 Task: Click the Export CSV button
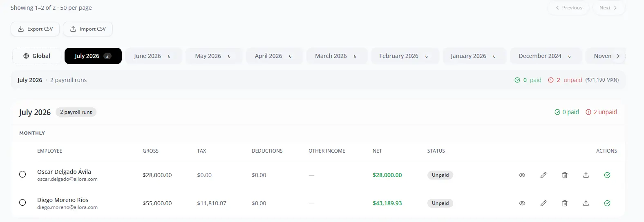(35, 29)
